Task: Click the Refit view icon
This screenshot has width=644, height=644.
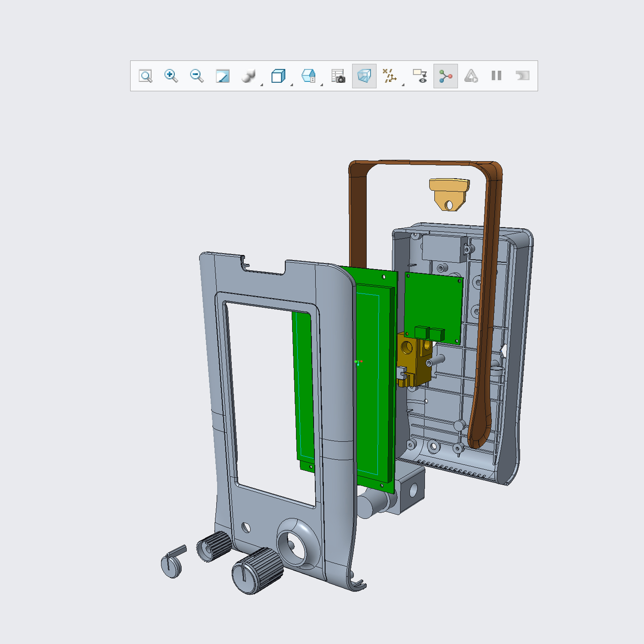Action: pos(145,76)
